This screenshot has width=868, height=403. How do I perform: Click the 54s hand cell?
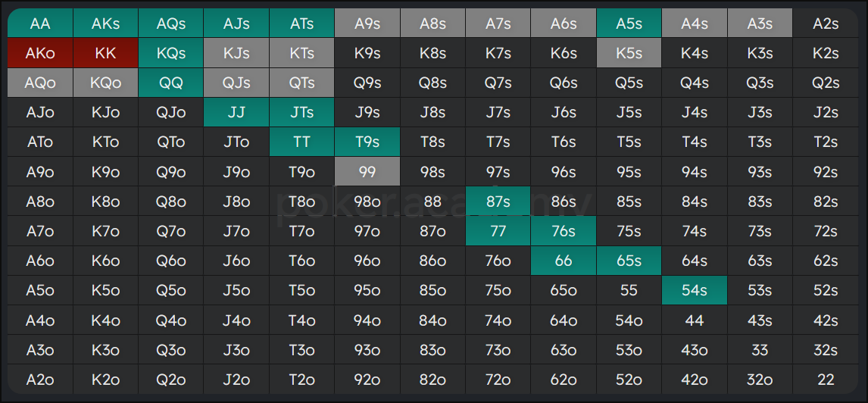(695, 290)
